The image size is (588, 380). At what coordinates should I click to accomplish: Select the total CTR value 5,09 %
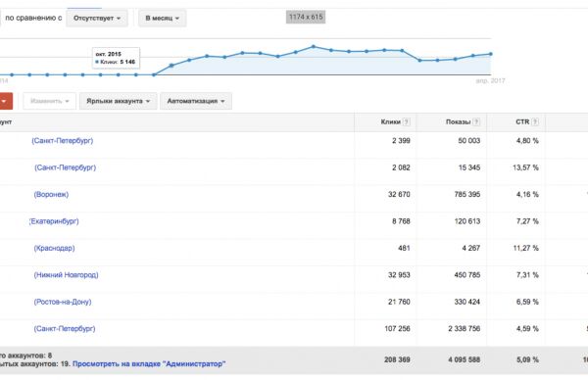pyautogui.click(x=527, y=359)
